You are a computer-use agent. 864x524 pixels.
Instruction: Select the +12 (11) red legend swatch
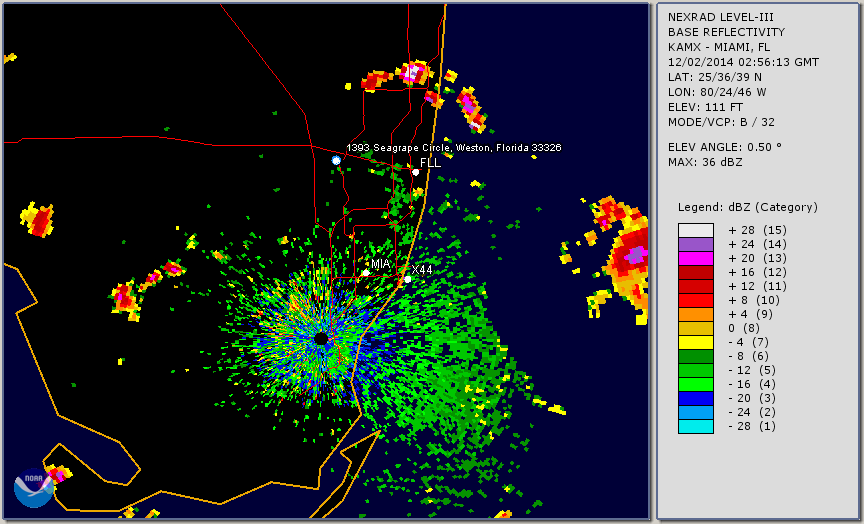coord(696,287)
